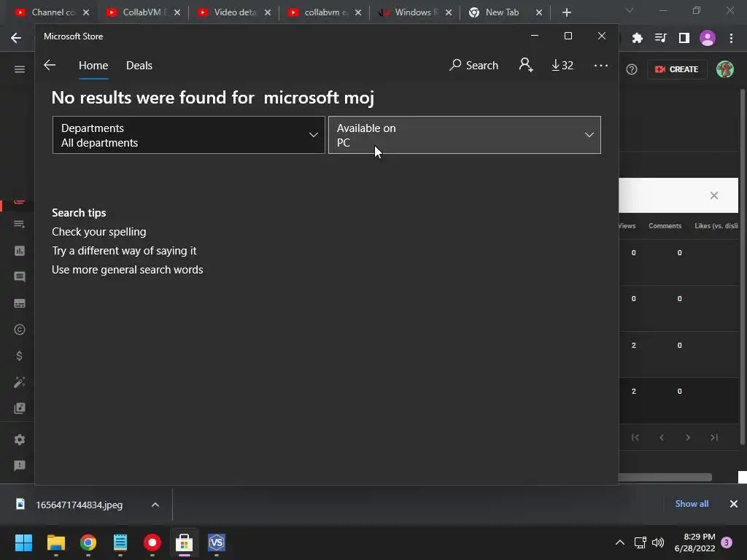Screen dimensions: 747x560
Task: Open Analytics in Studio sidebar
Action: click(x=20, y=251)
